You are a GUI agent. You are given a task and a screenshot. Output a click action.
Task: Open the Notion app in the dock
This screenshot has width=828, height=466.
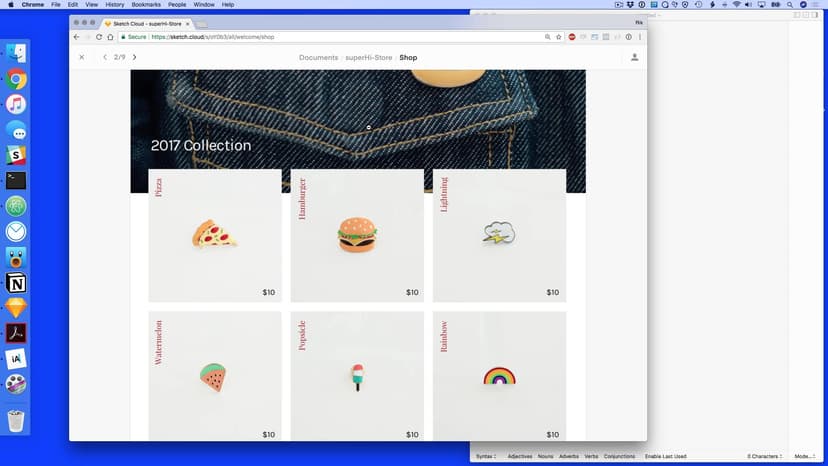pyautogui.click(x=16, y=283)
